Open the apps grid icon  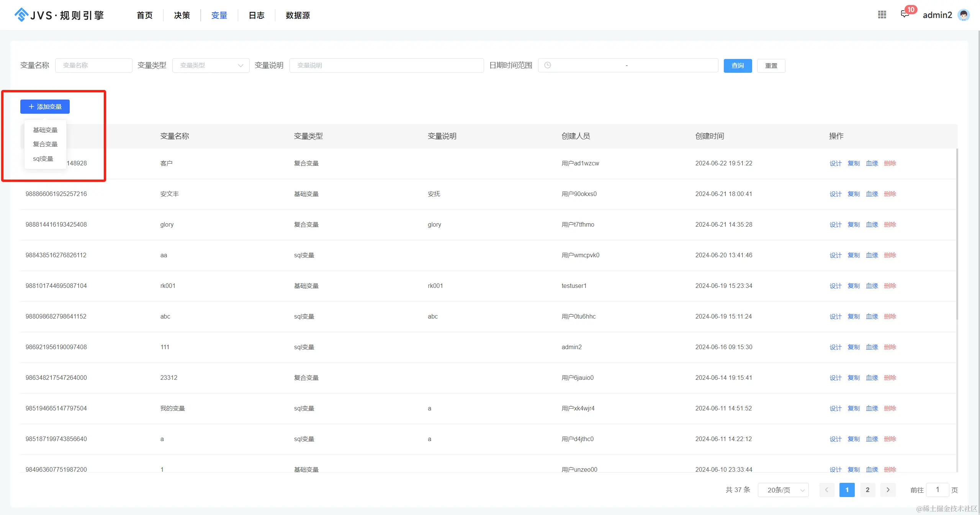pos(882,15)
